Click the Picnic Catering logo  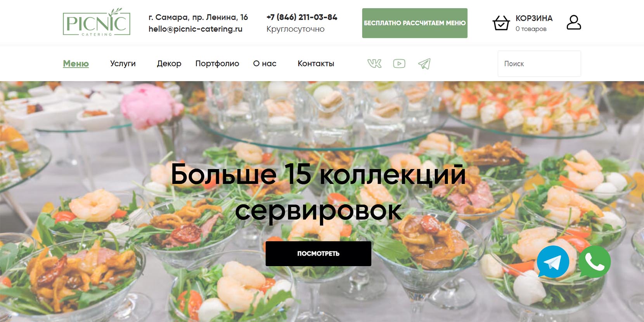pos(97,23)
